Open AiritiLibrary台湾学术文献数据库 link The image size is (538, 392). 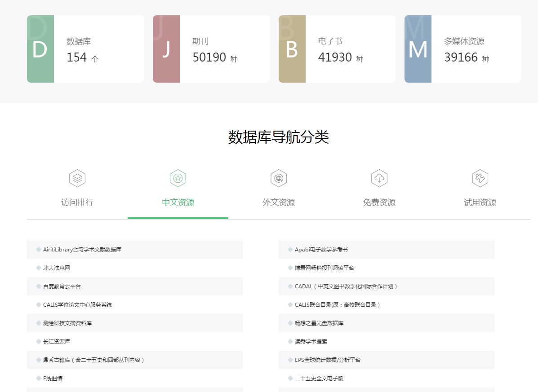coord(82,250)
